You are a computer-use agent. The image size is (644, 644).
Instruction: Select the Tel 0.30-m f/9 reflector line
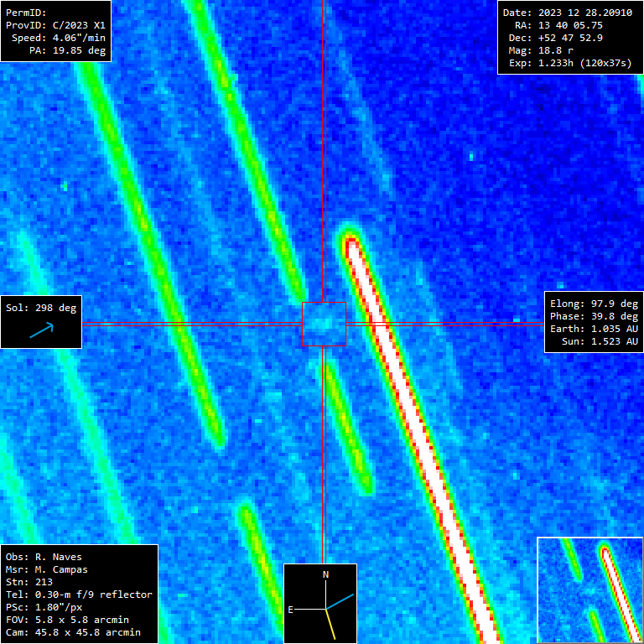(x=79, y=595)
